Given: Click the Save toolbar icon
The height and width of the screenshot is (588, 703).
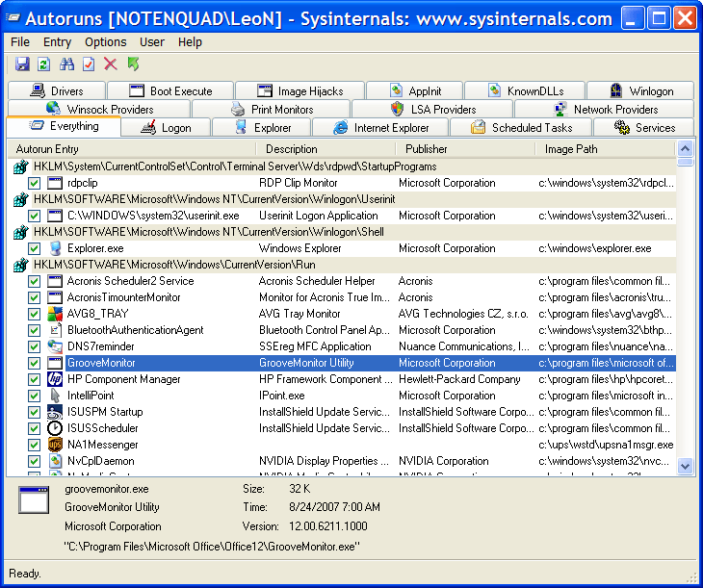Looking at the screenshot, I should (x=22, y=64).
